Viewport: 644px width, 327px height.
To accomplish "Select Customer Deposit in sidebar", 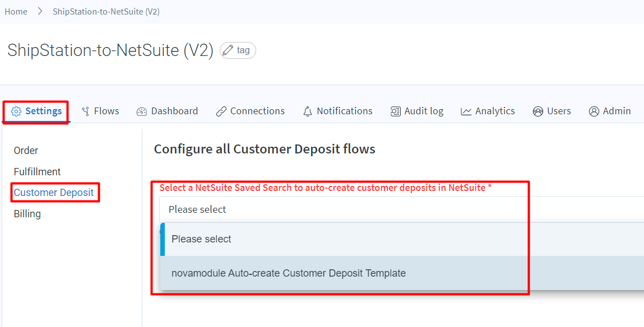I will [54, 193].
